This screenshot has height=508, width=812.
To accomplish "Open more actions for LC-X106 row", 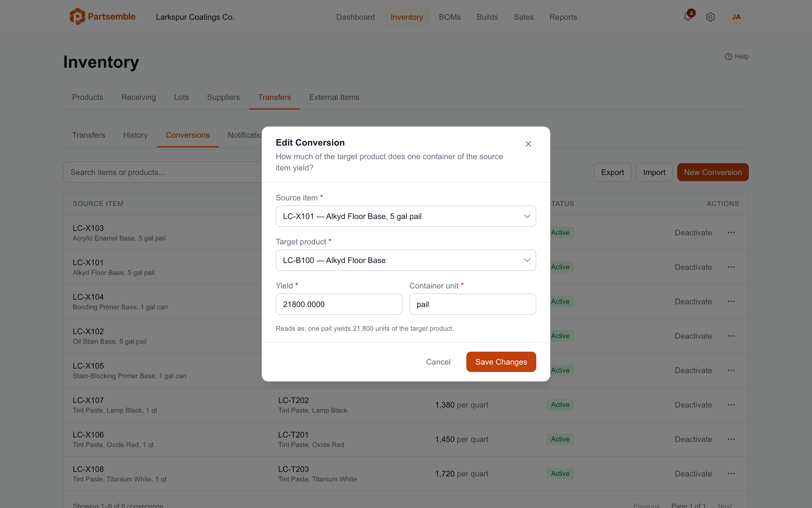I will 731,439.
